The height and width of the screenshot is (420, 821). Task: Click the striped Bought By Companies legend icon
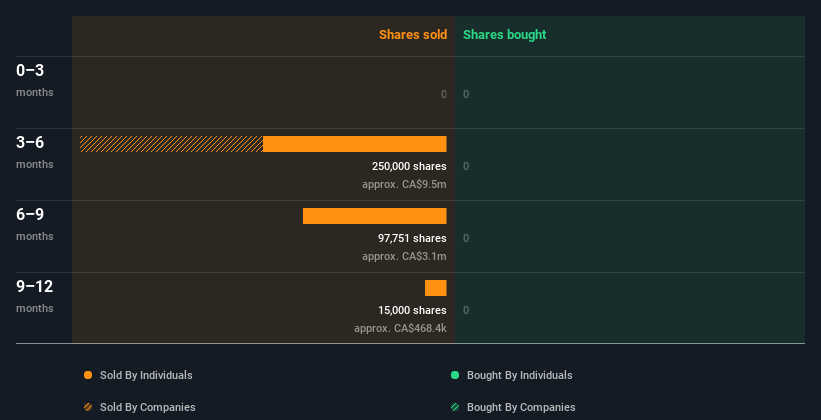pyautogui.click(x=455, y=407)
